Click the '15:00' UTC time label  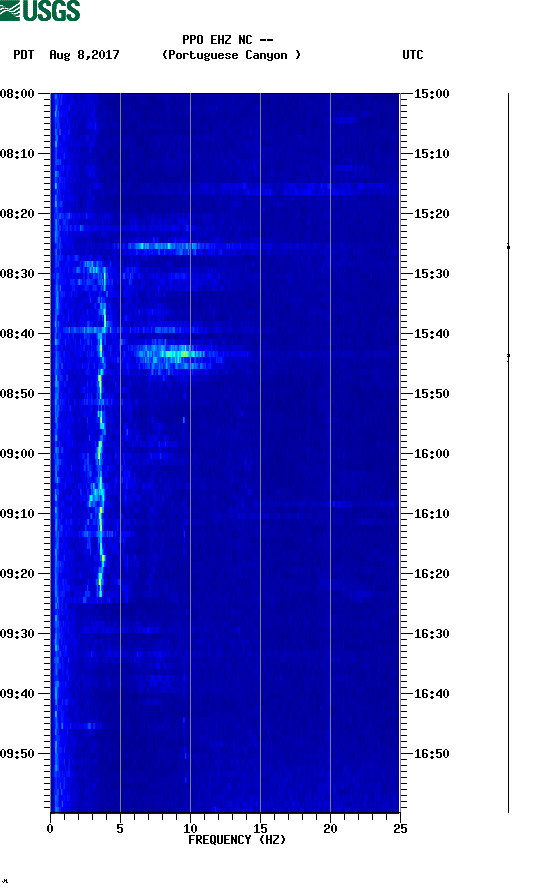431,93
